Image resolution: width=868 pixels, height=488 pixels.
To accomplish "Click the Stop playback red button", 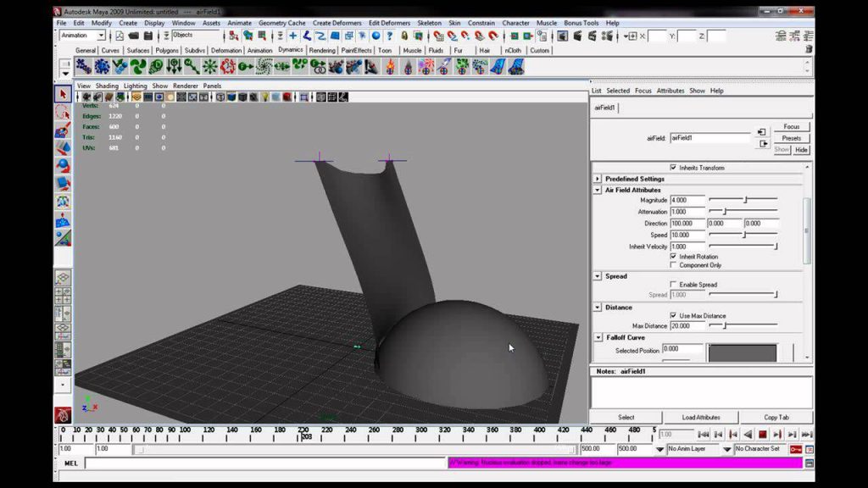I will click(762, 435).
